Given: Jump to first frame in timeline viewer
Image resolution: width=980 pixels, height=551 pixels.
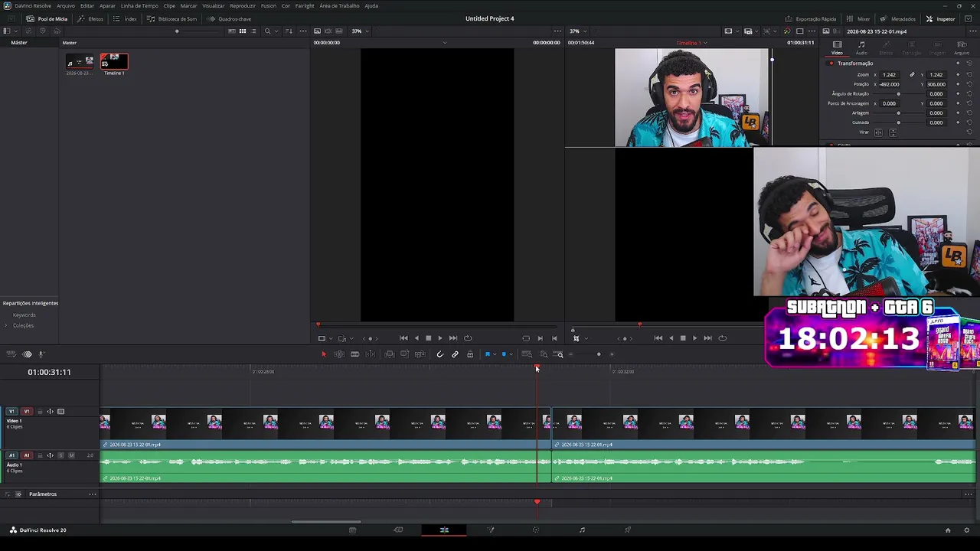Looking at the screenshot, I should pos(658,338).
